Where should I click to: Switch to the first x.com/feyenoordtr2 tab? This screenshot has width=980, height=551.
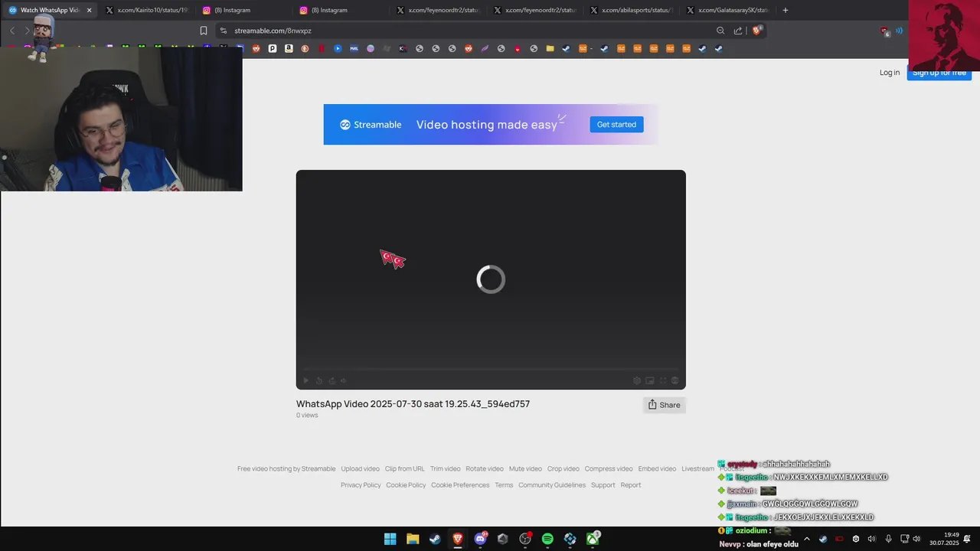click(436, 10)
